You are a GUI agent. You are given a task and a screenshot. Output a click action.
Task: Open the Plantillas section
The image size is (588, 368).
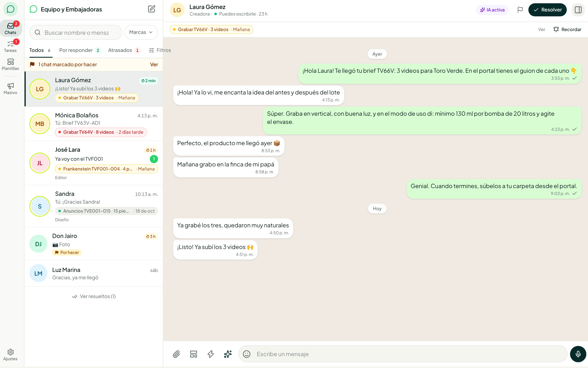[x=10, y=64]
